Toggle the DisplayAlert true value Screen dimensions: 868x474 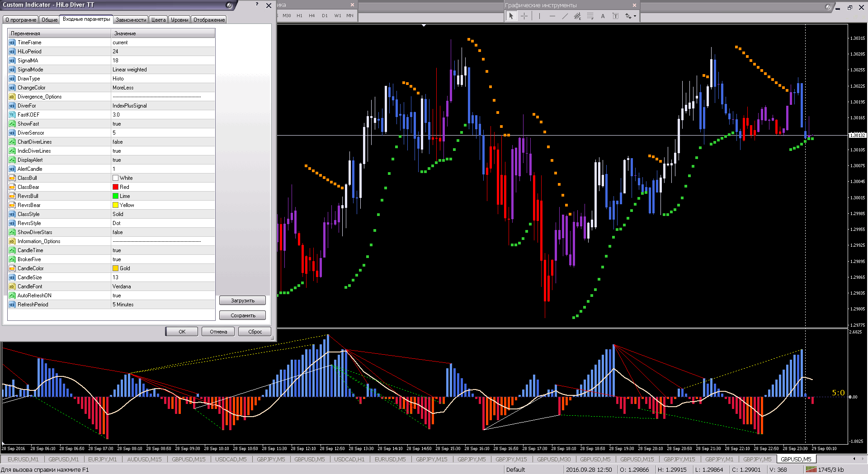pos(163,160)
